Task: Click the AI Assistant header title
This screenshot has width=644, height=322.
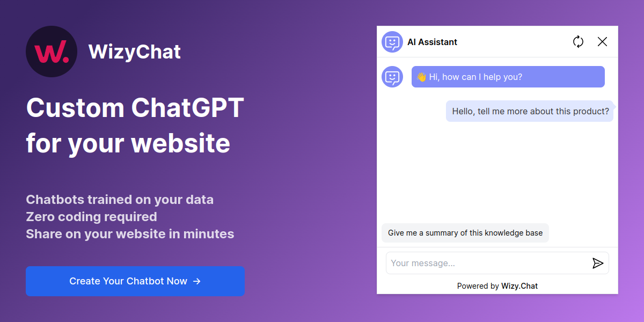Action: 432,42
